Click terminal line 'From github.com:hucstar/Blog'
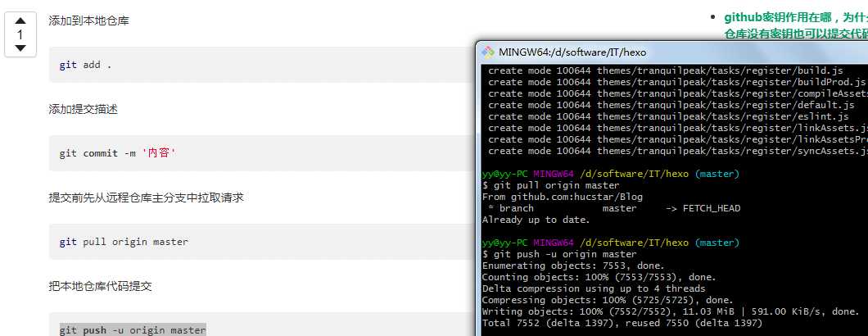Screen dimensions: 868x336 (563, 197)
